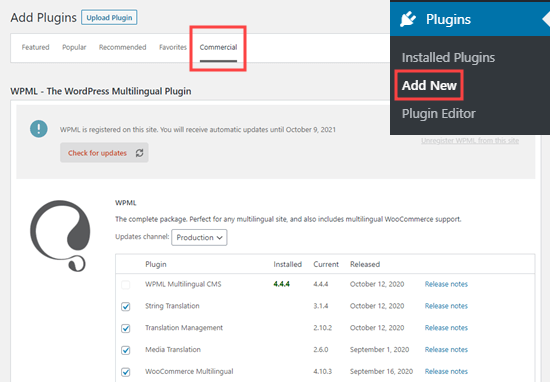Click the WPML - The WordPress Multilingual Plugin heading
Screen dimensions: 550x382
101,91
